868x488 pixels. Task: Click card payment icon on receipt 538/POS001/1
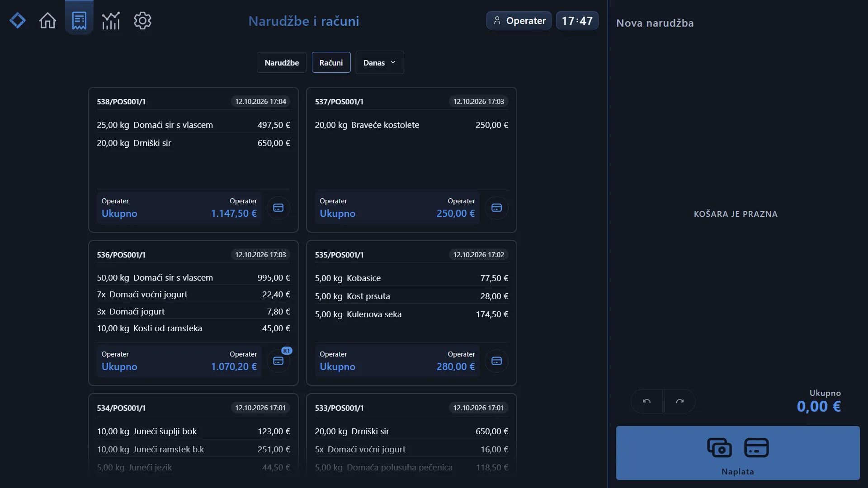click(x=278, y=208)
